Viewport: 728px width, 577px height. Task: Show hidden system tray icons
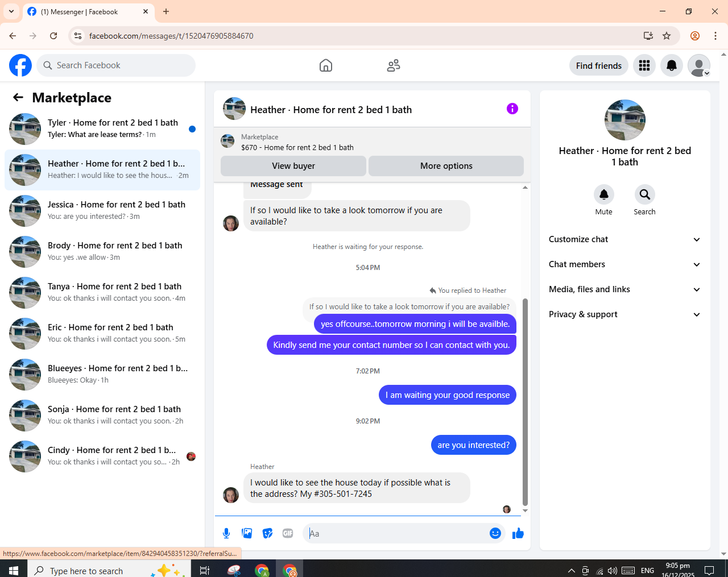point(572,571)
